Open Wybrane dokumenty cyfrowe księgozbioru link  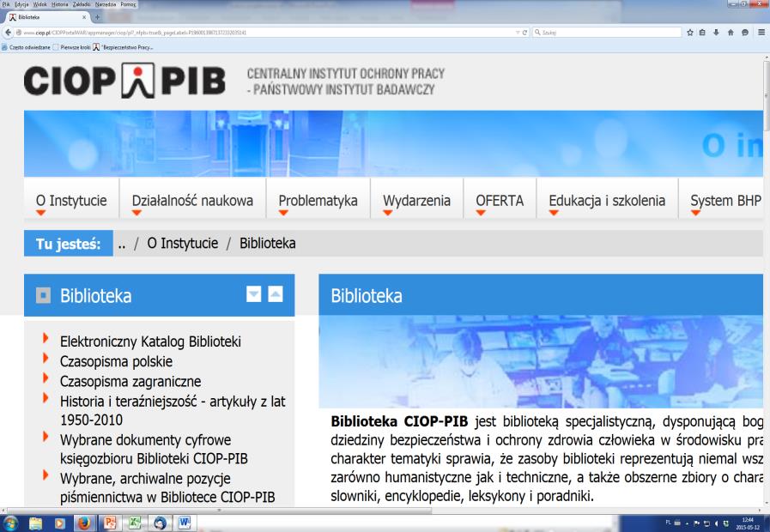(x=154, y=449)
